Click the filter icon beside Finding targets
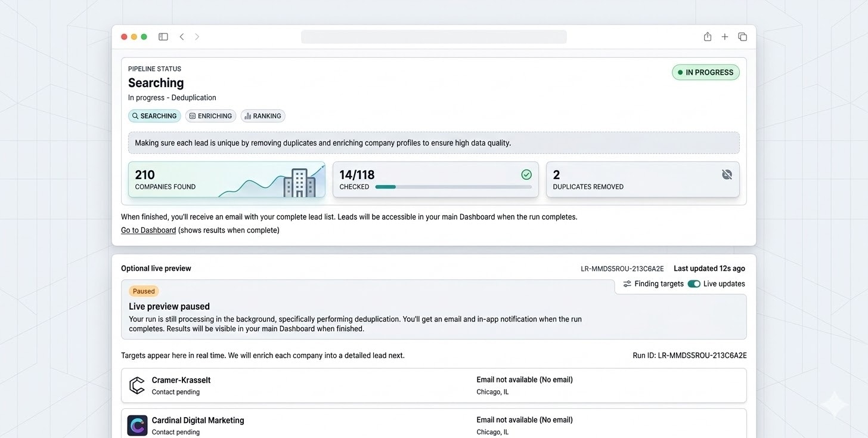Screen dimensions: 868x438 (x=627, y=283)
